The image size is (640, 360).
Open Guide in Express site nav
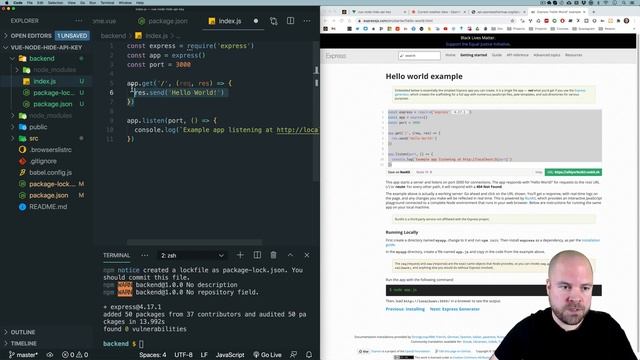[497, 55]
